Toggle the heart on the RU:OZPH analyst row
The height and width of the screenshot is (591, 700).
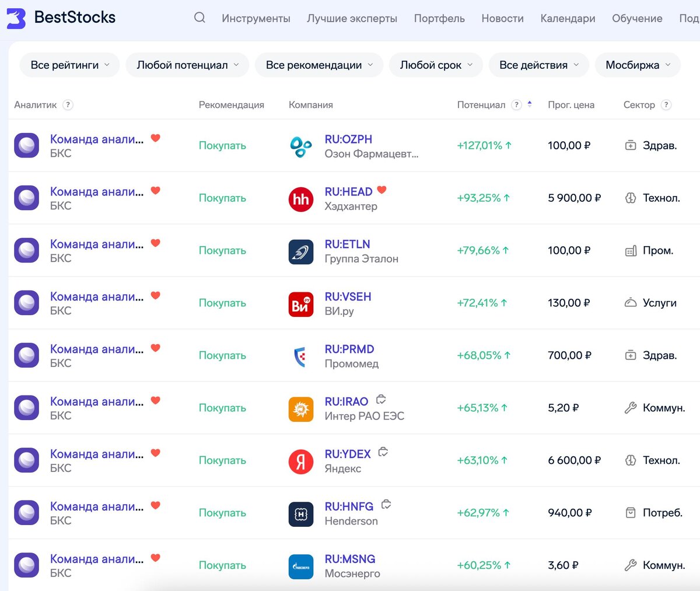click(155, 138)
